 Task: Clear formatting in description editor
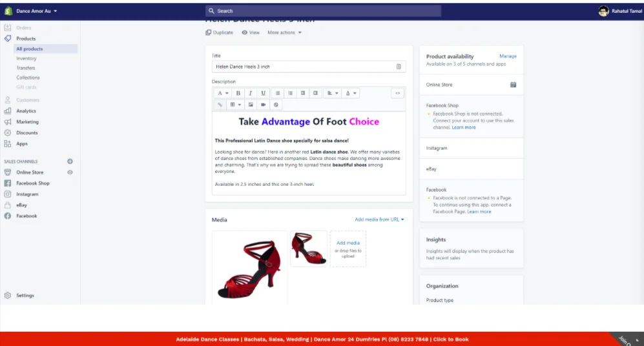[x=276, y=105]
